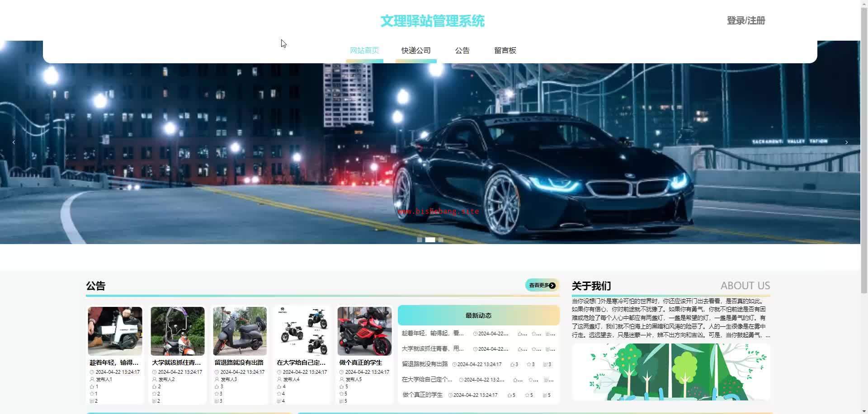Click the publisher icon beside 发布人3
The image size is (868, 414).
coord(217,380)
